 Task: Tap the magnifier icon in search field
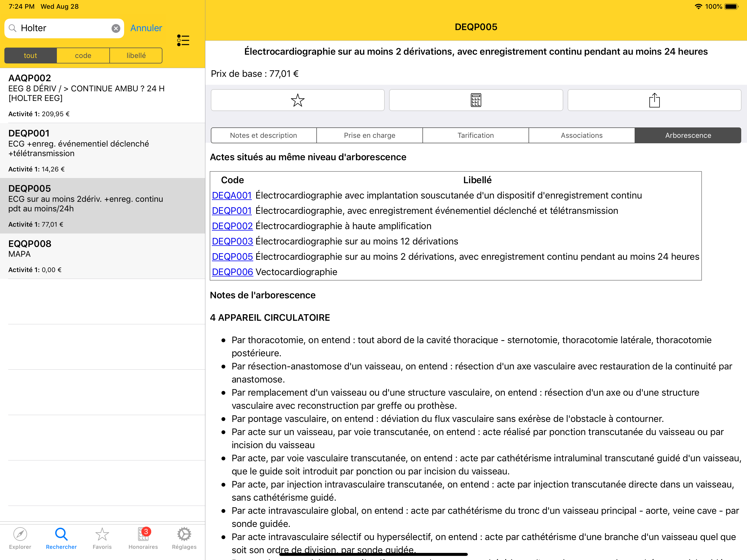pos(13,28)
